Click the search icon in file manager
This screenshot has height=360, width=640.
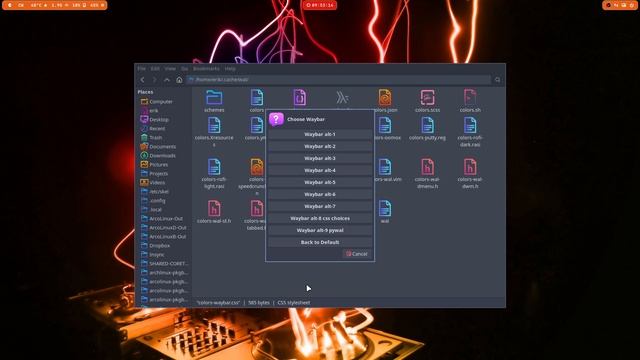497,80
